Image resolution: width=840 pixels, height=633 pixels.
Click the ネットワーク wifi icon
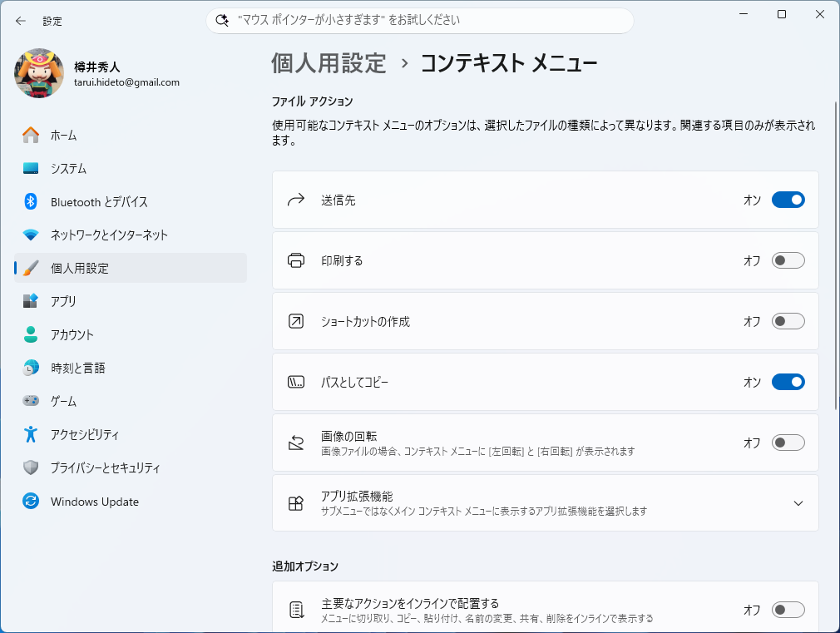(x=31, y=235)
